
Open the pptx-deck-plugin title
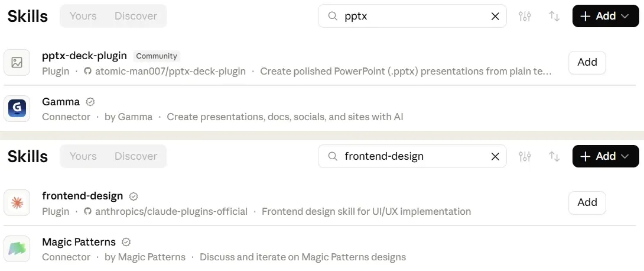(84, 56)
